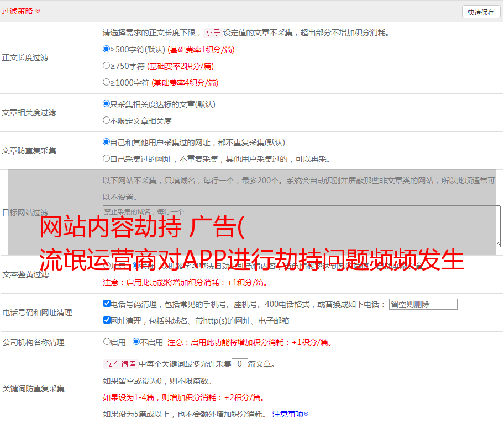Collapse the 过滤策略 section chevron
Viewport: 504px width, 424px height.
click(x=38, y=11)
